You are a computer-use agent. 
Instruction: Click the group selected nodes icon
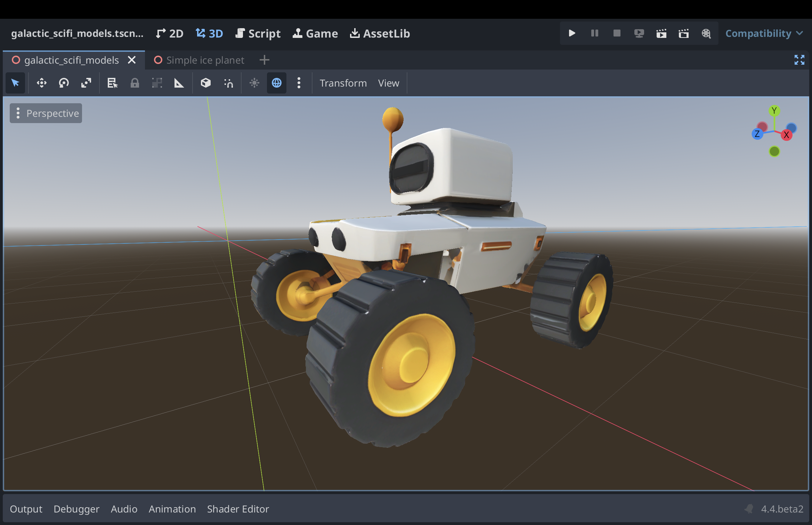click(x=157, y=83)
